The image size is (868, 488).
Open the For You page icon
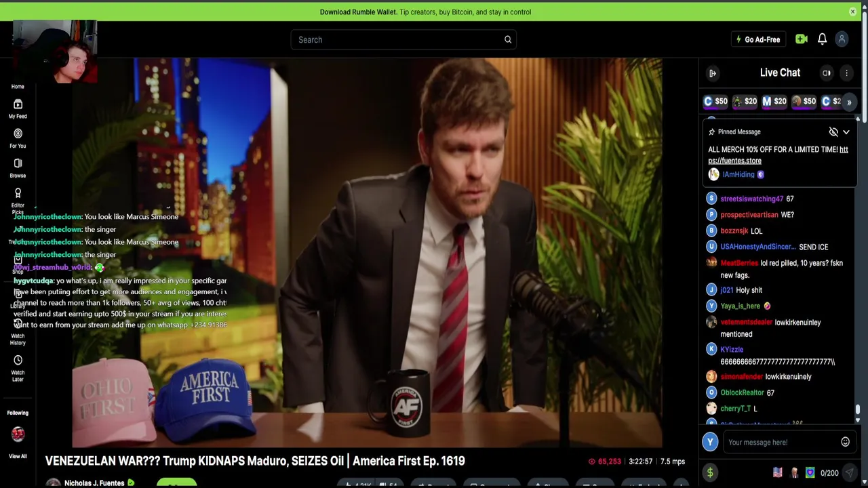point(18,134)
